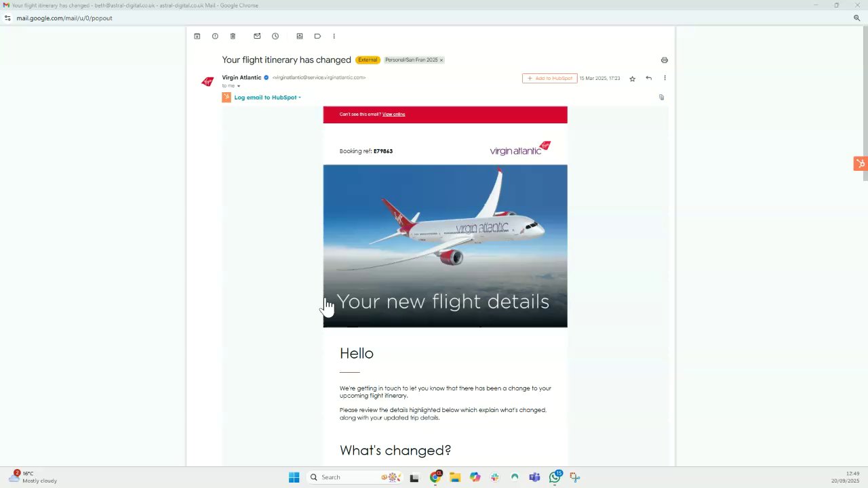
Task: Star this Virgin Atlantic message
Action: tap(633, 79)
